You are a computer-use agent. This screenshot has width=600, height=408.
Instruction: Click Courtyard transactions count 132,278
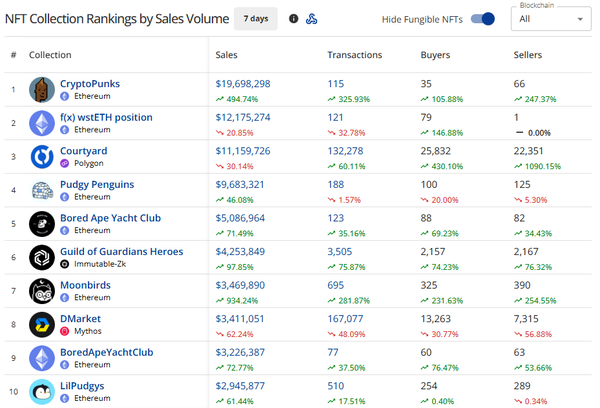pyautogui.click(x=345, y=151)
